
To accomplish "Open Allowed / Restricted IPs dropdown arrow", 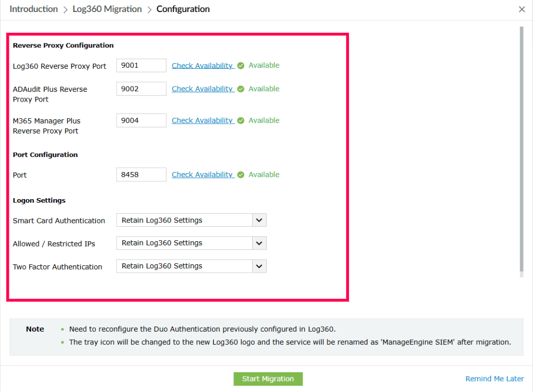I will [x=259, y=243].
